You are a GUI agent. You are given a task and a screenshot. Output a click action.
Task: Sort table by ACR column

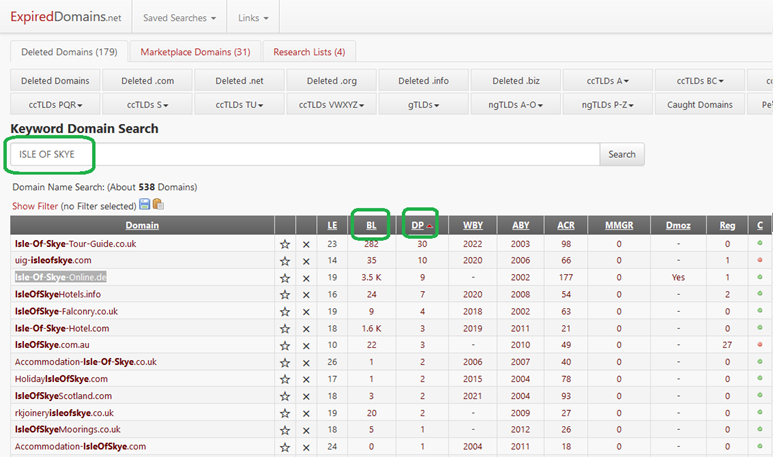566,225
